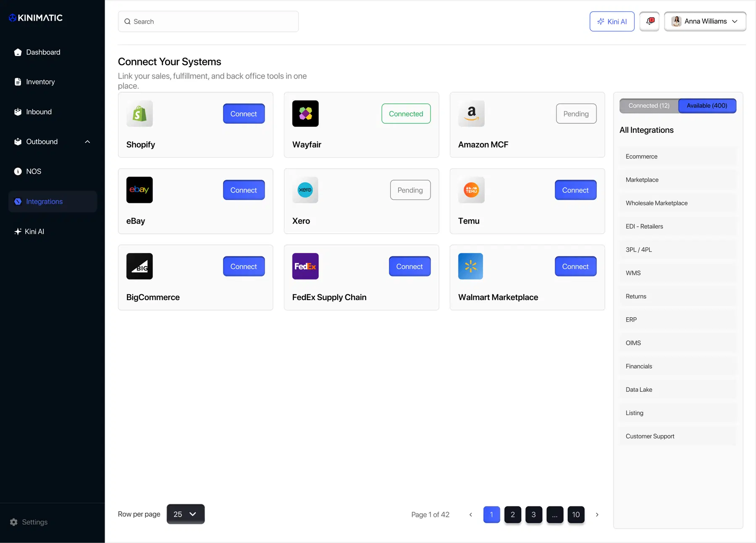Select Financials category

pos(678,366)
